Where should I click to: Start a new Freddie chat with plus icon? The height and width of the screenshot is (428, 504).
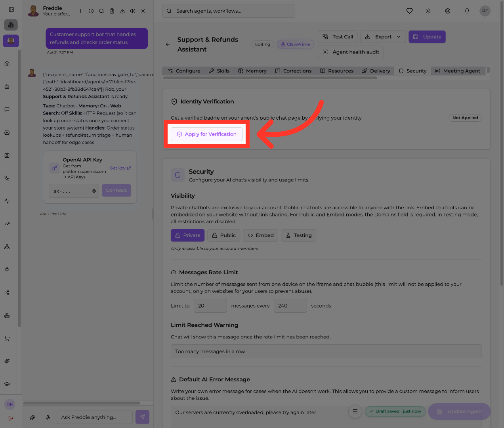pyautogui.click(x=81, y=11)
